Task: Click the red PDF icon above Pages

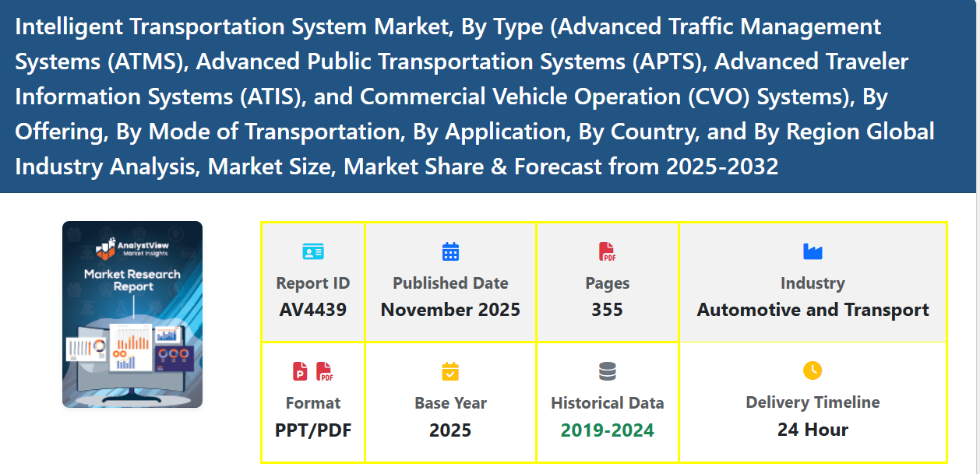Action: [x=607, y=251]
